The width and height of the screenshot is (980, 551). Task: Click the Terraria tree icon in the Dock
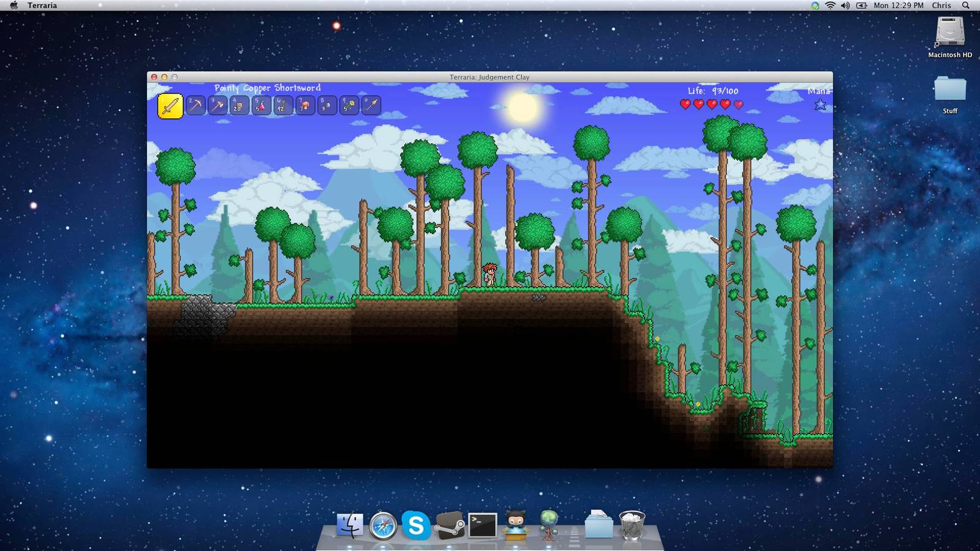[x=549, y=525]
